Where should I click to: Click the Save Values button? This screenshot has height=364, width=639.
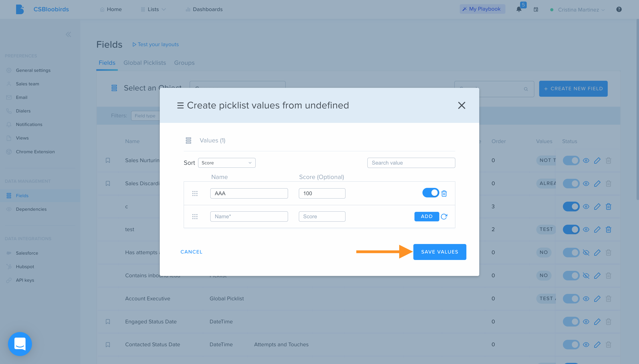(440, 252)
